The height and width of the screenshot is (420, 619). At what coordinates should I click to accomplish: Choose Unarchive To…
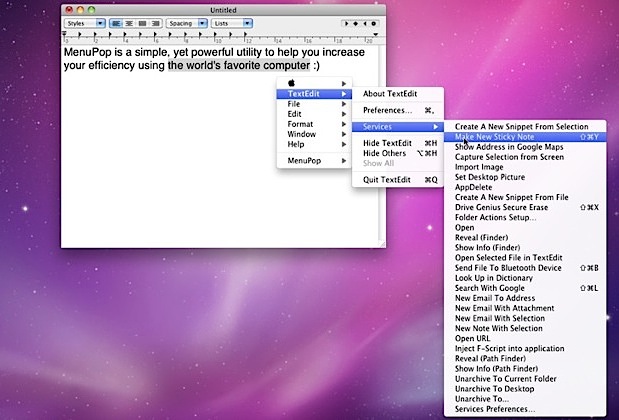pos(525,399)
